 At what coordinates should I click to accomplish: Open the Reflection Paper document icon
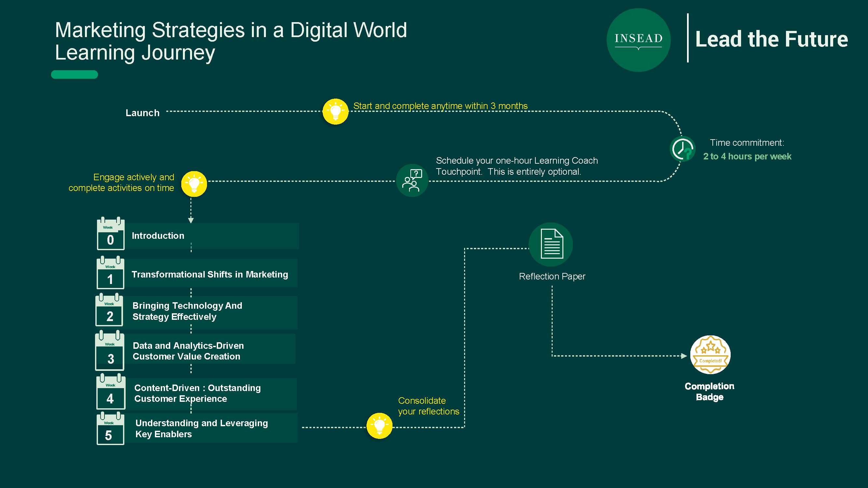tap(551, 244)
